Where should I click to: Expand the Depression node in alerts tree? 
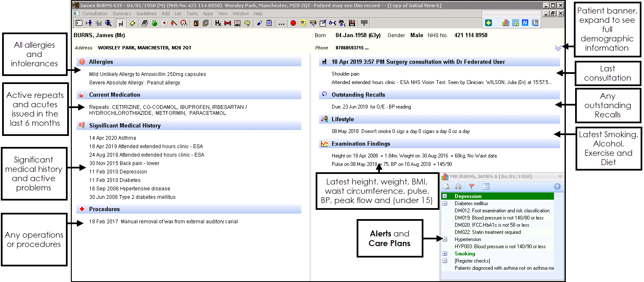point(445,196)
